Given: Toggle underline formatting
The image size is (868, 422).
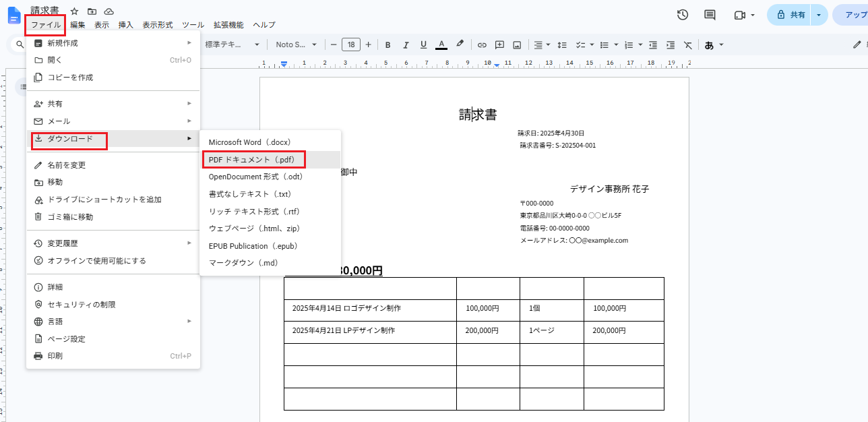Looking at the screenshot, I should (423, 45).
